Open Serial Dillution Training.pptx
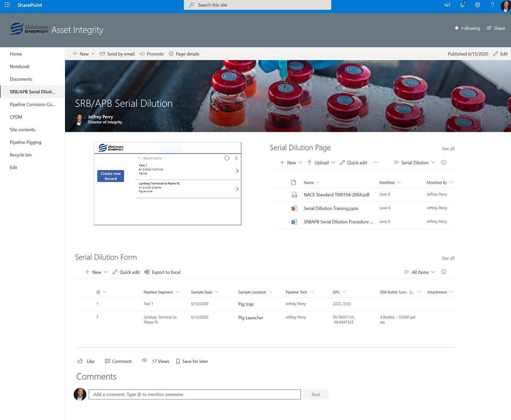Screen dimensions: 511x420 (331, 208)
